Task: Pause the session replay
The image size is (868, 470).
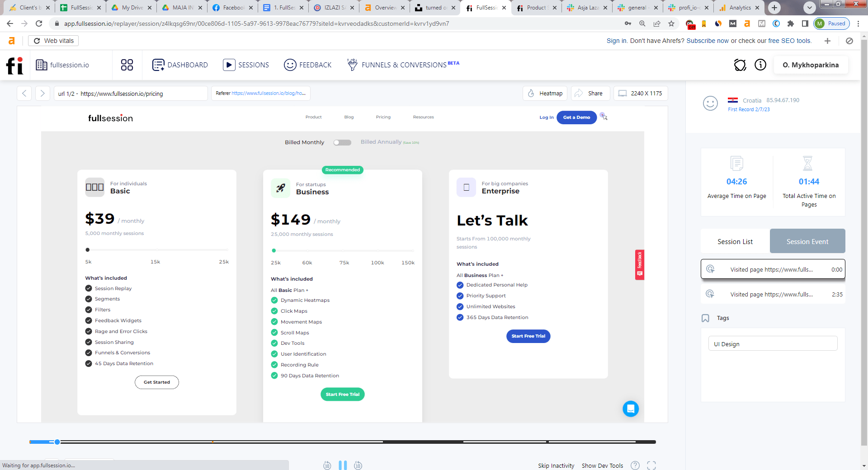Action: tap(343, 465)
